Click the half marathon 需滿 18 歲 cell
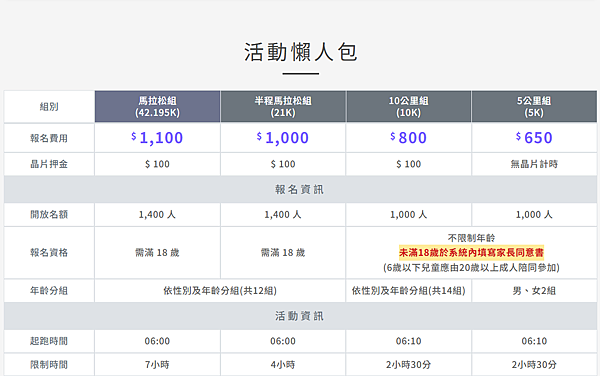This screenshot has height=376, width=600. point(283,252)
